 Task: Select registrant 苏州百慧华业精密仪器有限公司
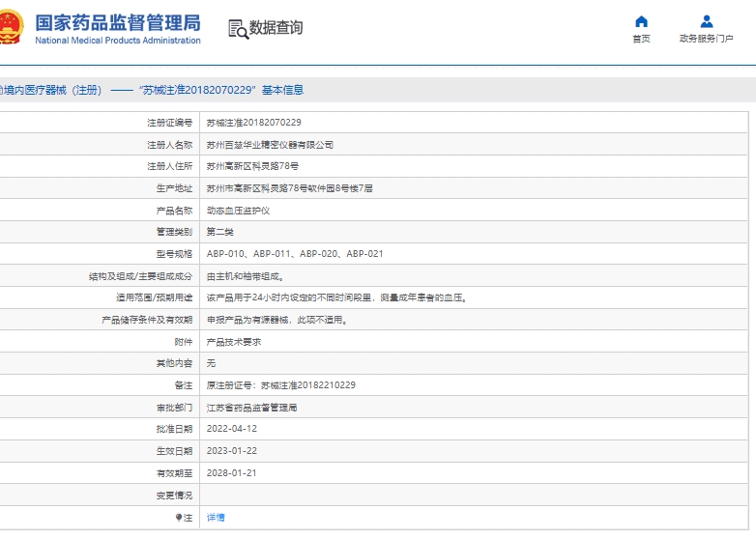[270, 145]
